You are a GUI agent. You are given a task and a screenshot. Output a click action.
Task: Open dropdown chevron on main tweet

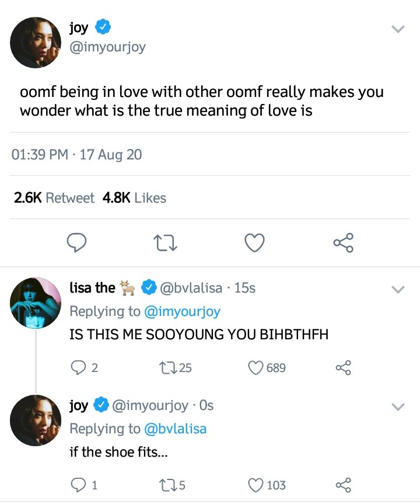pos(398,29)
